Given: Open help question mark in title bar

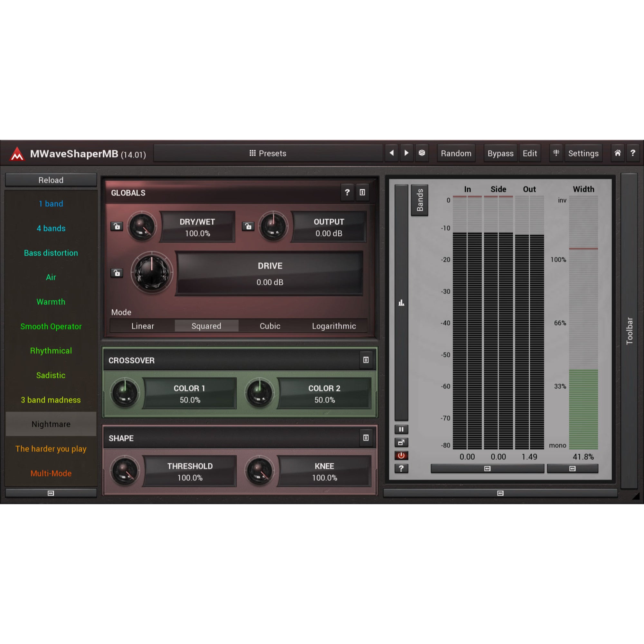Looking at the screenshot, I should pyautogui.click(x=633, y=153).
